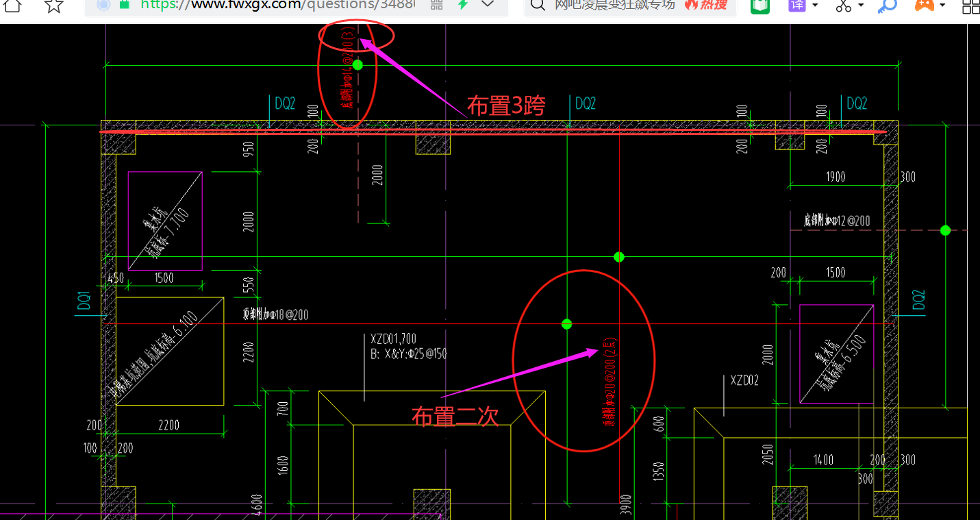Click the 1400 dimension text
Screen dimensions: 980x520
[x=822, y=460]
